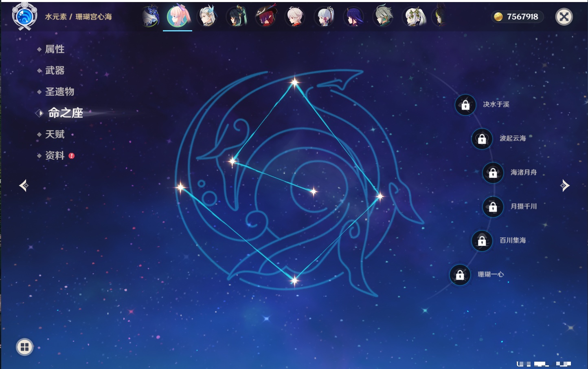This screenshot has width=588, height=369.
Task: Click the topmost star of the constellation
Action: click(x=294, y=83)
